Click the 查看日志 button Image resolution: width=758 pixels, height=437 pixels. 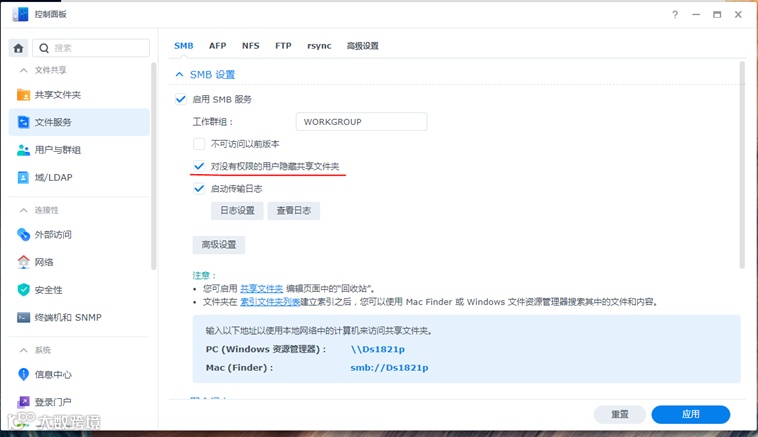tap(293, 210)
